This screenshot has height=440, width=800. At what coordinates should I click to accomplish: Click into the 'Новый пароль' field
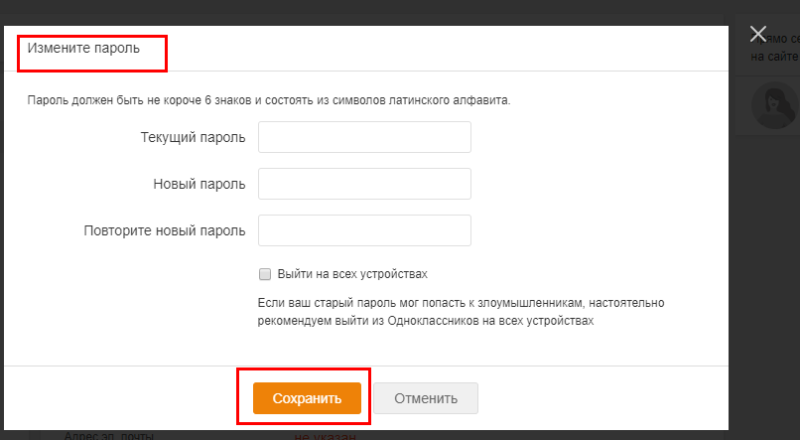pos(364,184)
